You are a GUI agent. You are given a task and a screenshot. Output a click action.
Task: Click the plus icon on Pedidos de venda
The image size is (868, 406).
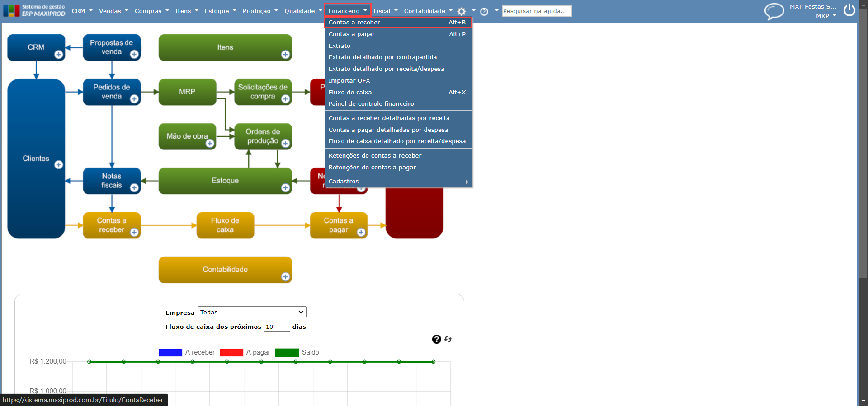click(134, 99)
